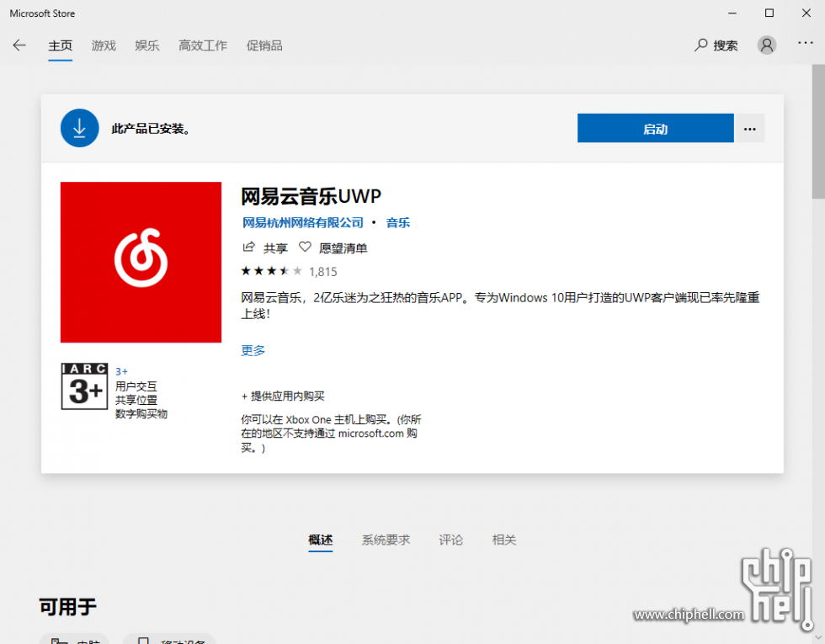Click the 共享位置 rating descriptor

tap(136, 400)
